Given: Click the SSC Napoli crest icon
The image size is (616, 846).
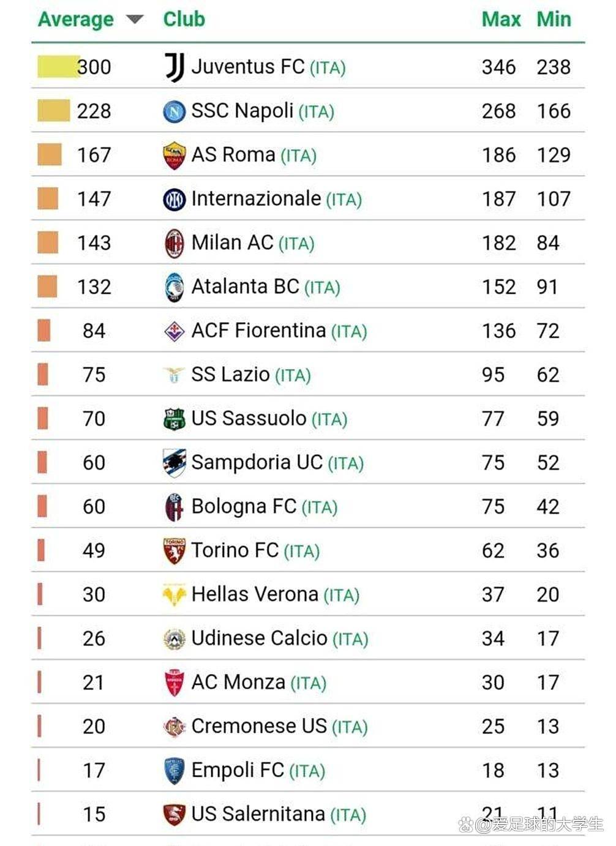Looking at the screenshot, I should (175, 111).
